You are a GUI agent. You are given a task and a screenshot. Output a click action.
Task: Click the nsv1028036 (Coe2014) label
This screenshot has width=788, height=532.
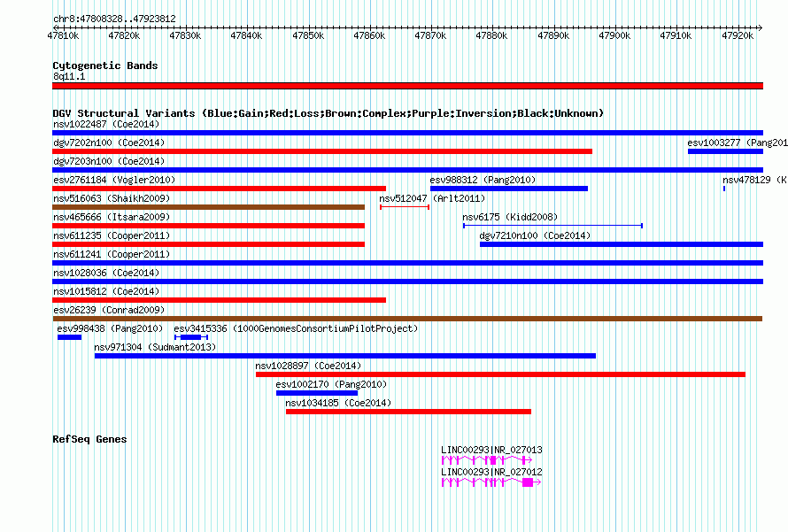(x=106, y=273)
